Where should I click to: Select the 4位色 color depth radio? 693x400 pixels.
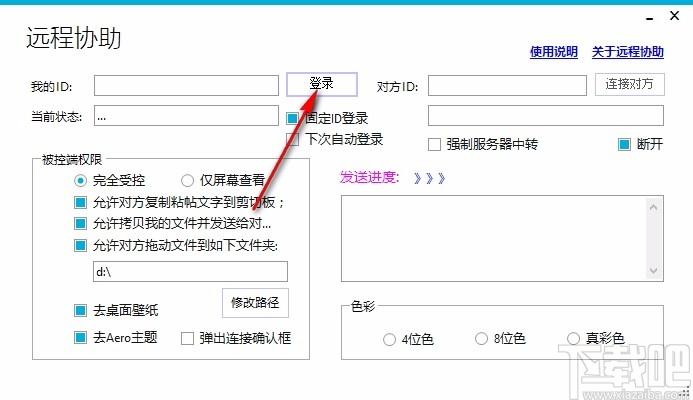(x=389, y=339)
